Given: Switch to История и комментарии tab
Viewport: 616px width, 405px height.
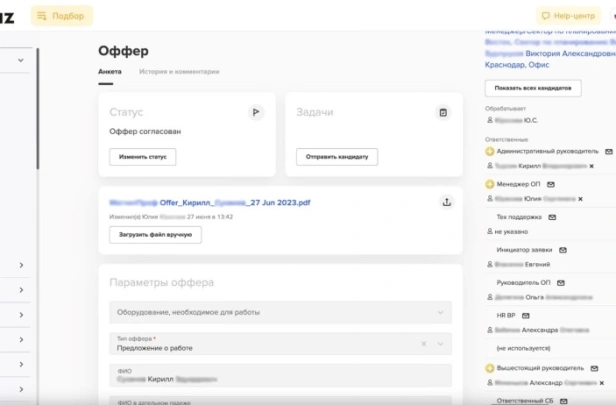Looking at the screenshot, I should pos(179,72).
